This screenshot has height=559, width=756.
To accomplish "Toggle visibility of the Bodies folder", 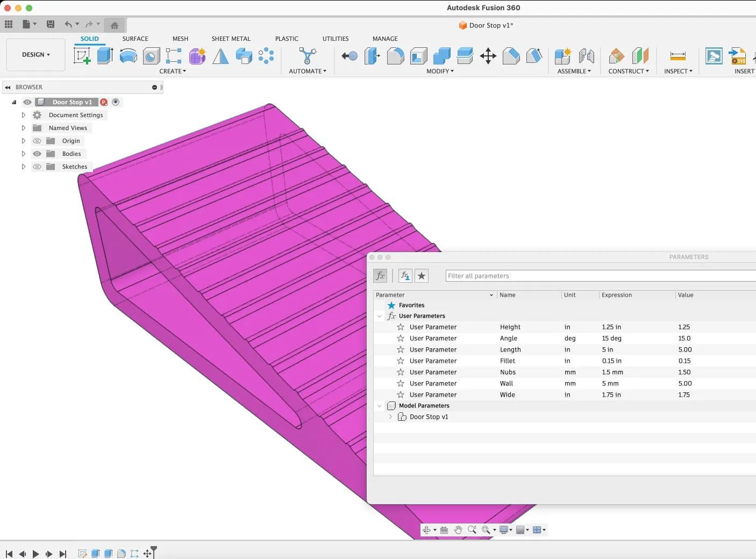I will pos(37,153).
